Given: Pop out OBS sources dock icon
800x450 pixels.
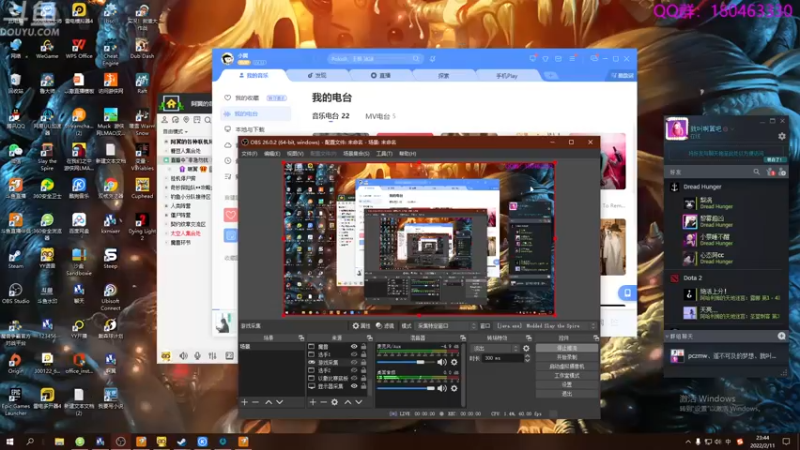Looking at the screenshot, I should click(x=369, y=338).
